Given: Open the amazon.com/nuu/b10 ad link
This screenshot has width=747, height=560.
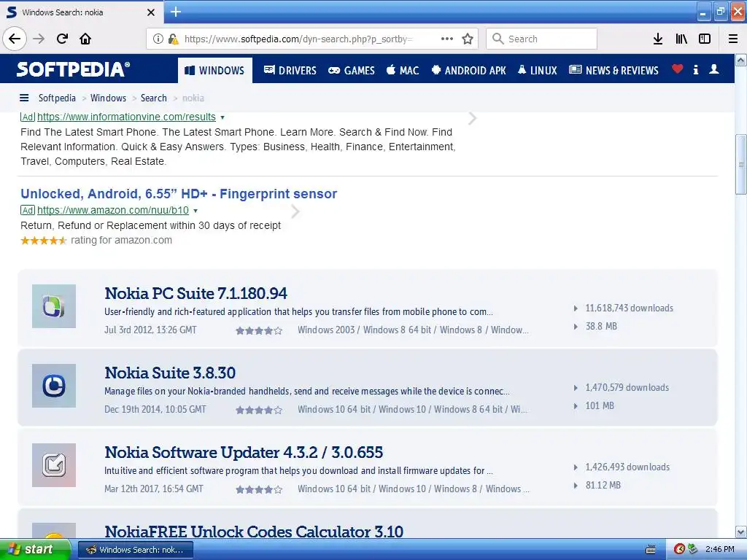Looking at the screenshot, I should tap(113, 210).
